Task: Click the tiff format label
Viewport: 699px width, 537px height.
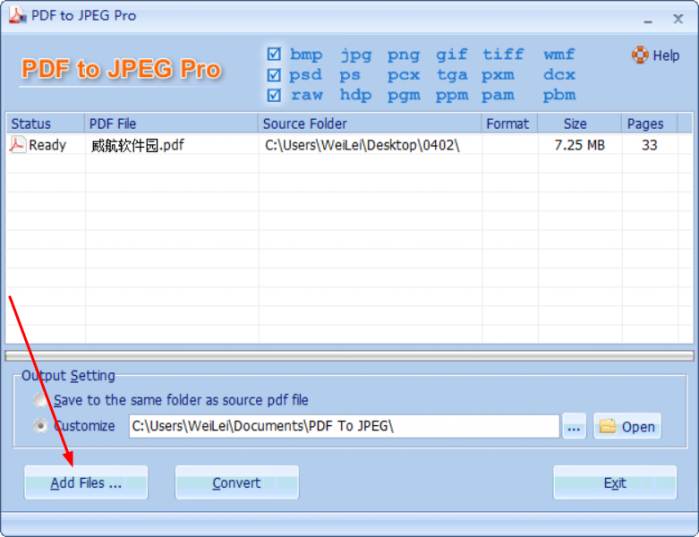Action: point(503,54)
